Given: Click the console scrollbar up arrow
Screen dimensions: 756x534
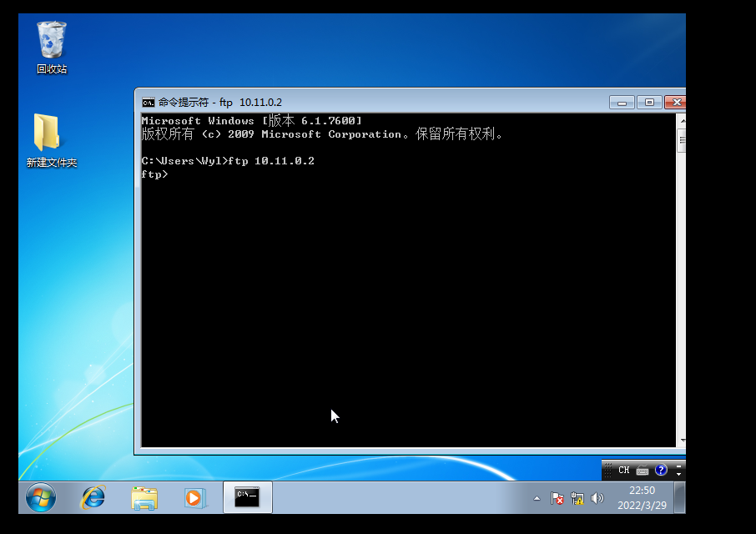Looking at the screenshot, I should (682, 120).
